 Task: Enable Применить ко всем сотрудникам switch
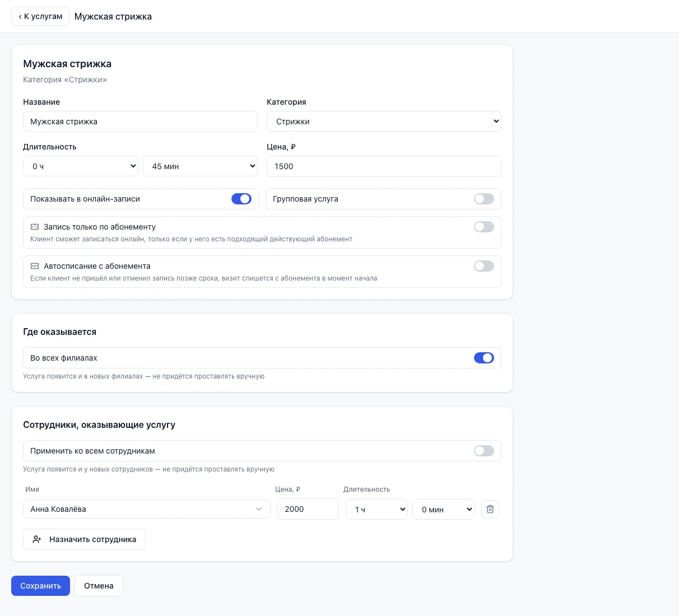pyautogui.click(x=484, y=451)
